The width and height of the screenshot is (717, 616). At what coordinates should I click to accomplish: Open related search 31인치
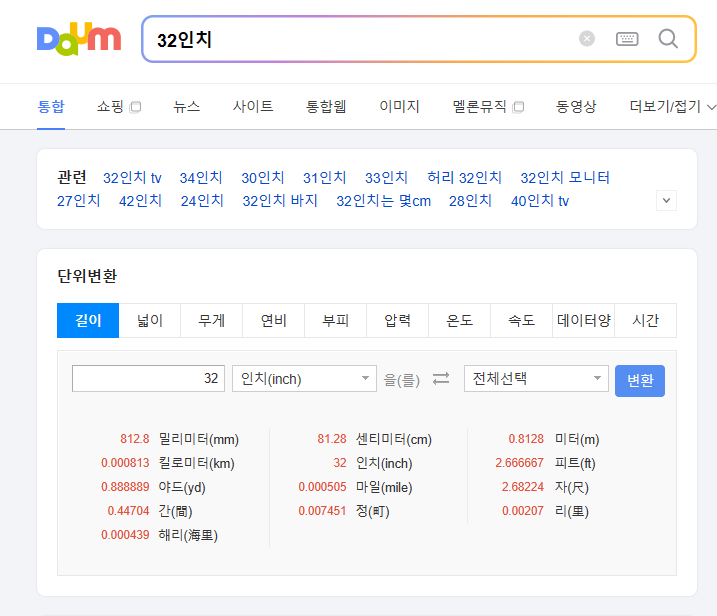(x=325, y=177)
